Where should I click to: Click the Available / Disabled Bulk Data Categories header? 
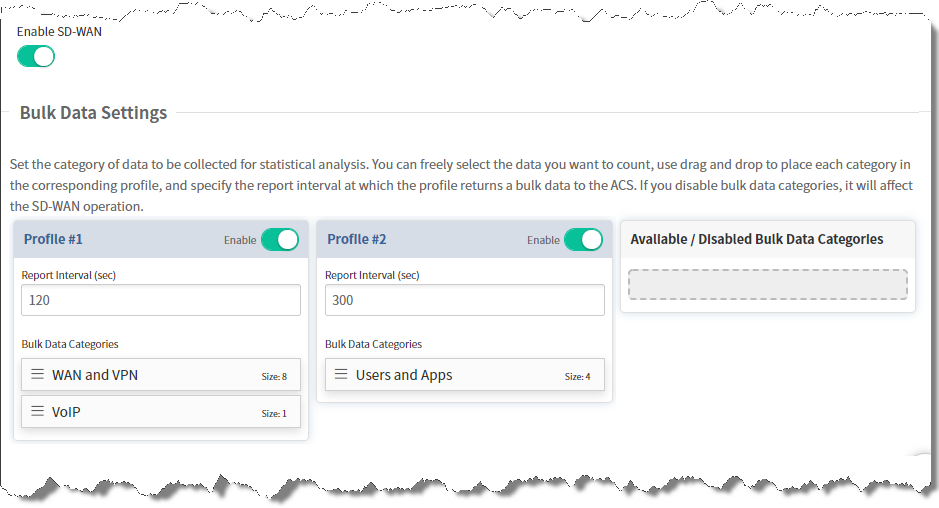click(x=757, y=239)
